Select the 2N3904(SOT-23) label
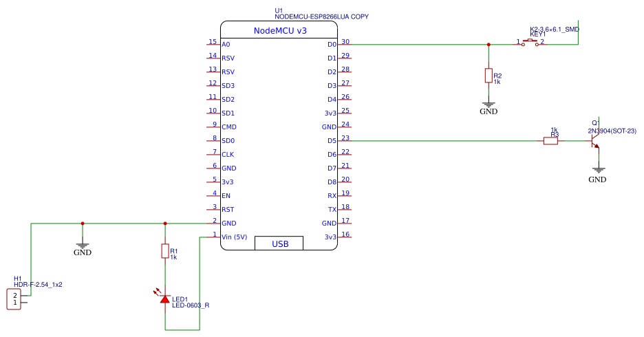644x337 pixels. point(612,131)
